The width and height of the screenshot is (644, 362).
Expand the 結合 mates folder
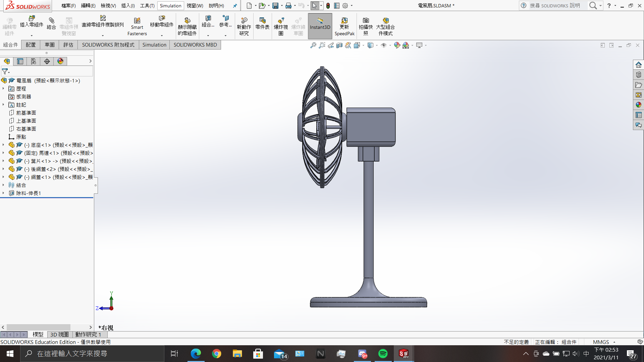pos(3,185)
